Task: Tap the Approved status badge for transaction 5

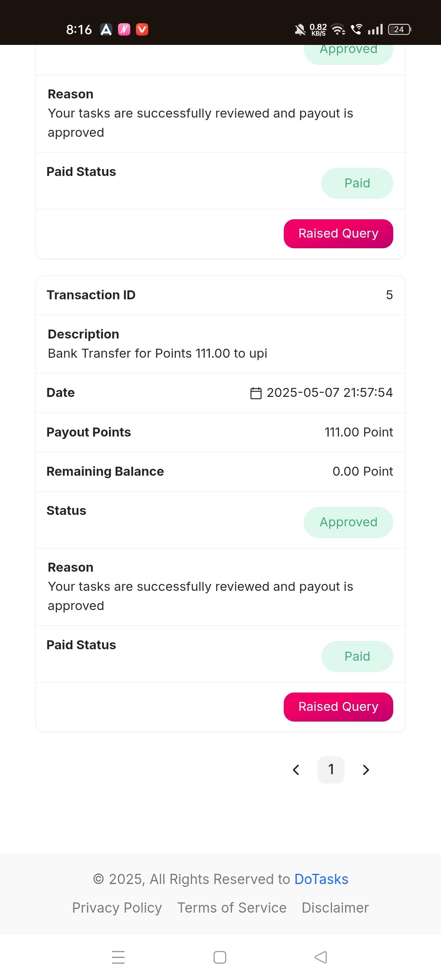Action: tap(348, 522)
